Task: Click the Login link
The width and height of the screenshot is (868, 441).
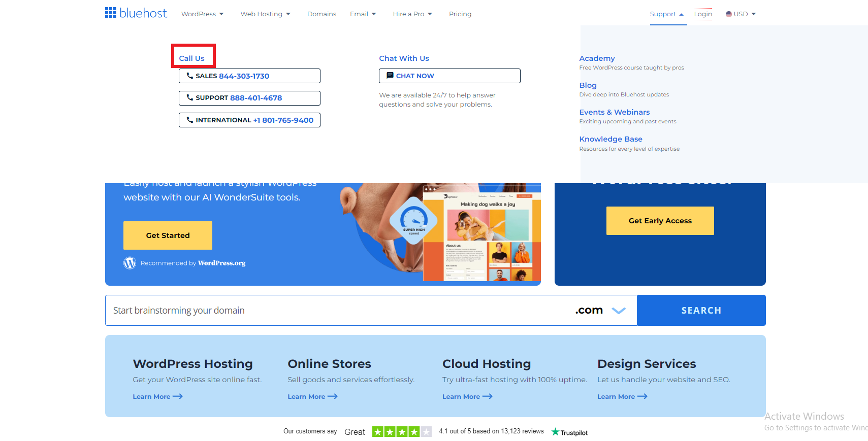Action: click(x=703, y=14)
